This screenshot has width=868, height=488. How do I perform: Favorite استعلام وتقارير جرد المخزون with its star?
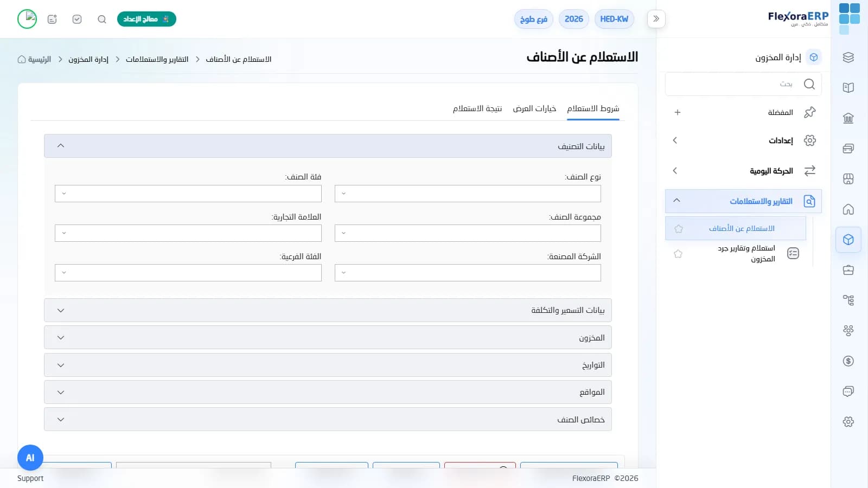point(678,254)
